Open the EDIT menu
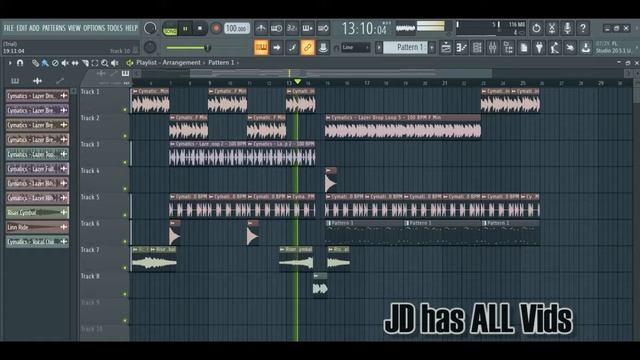Image resolution: width=640 pixels, height=360 pixels. click(22, 28)
